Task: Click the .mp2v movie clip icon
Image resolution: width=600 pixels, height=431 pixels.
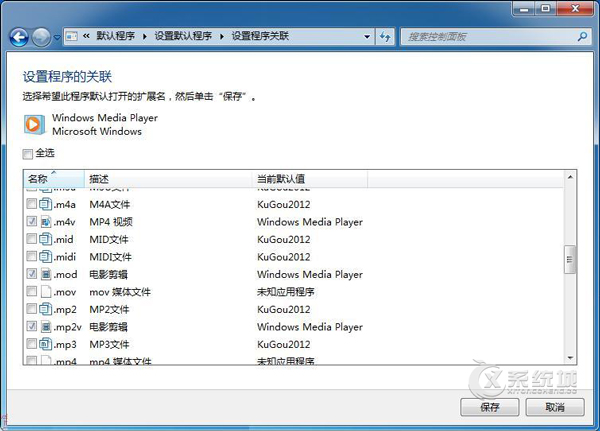Action: [46, 327]
